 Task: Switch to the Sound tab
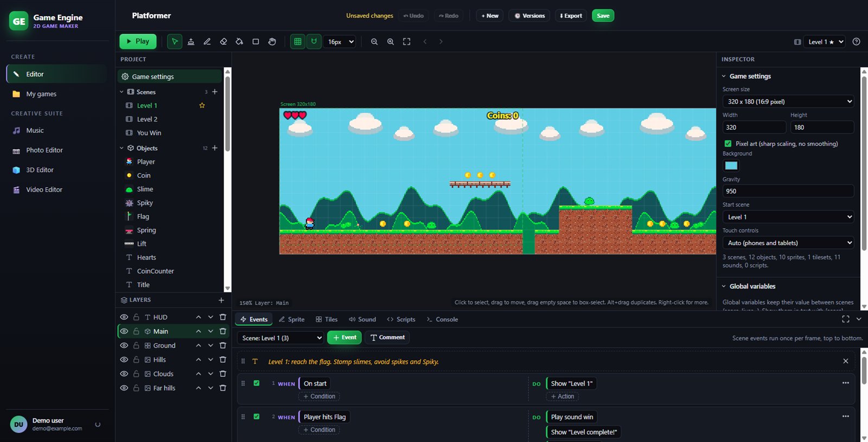pos(362,319)
